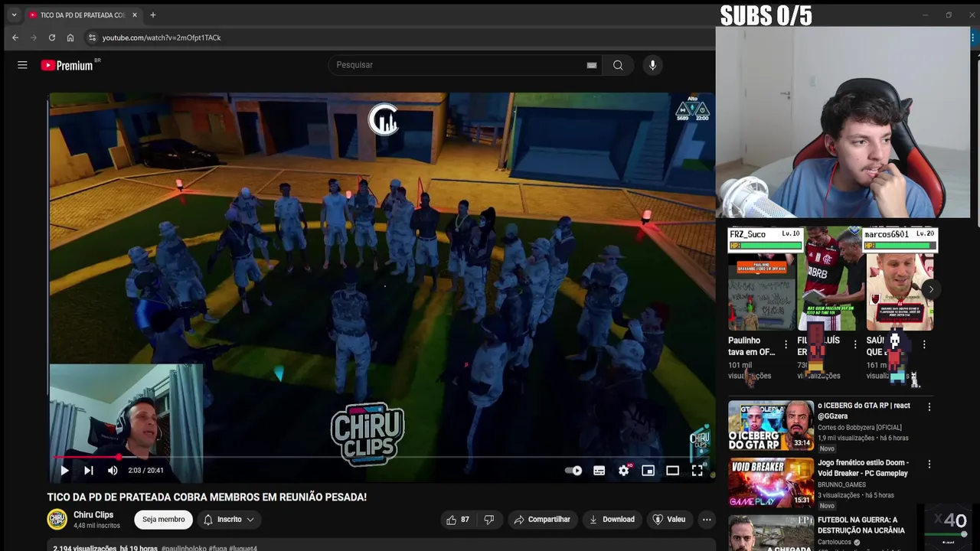Image resolution: width=980 pixels, height=551 pixels.
Task: Open Paulinho tava em OF short
Action: tap(762, 293)
